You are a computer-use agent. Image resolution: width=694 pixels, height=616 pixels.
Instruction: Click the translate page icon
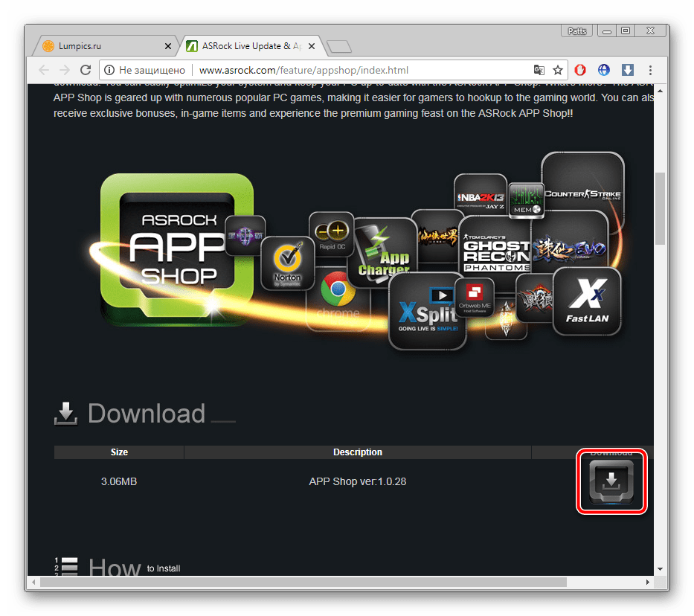[539, 70]
